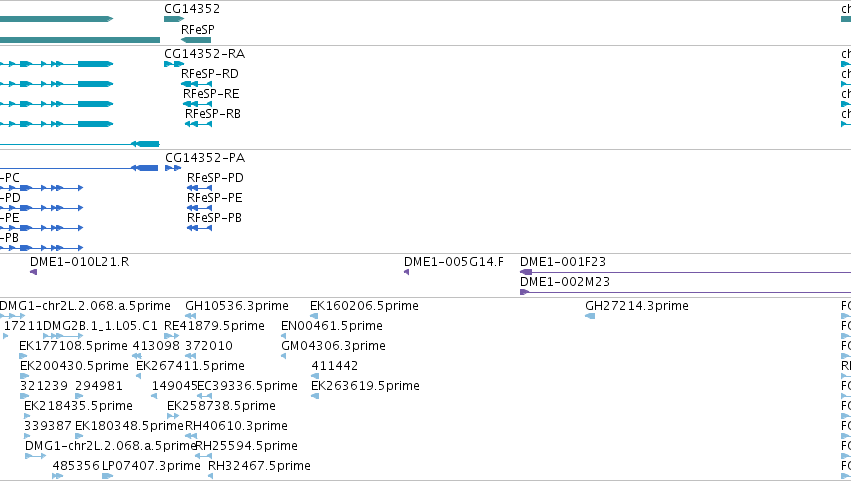Select the 485356 feature label

(x=76, y=467)
